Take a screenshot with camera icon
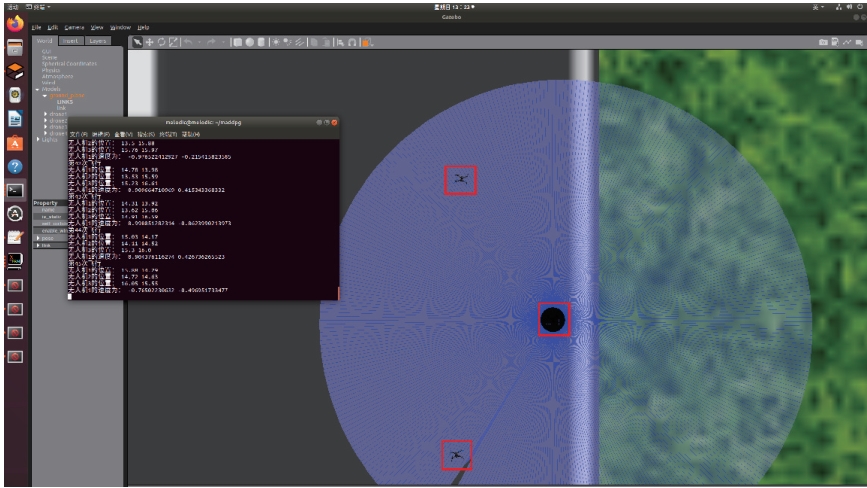 click(x=823, y=42)
